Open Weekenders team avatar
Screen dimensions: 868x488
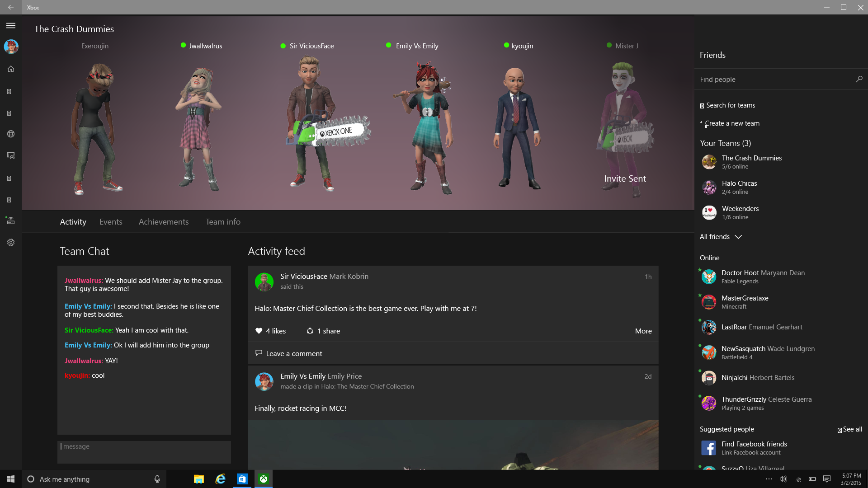click(709, 212)
